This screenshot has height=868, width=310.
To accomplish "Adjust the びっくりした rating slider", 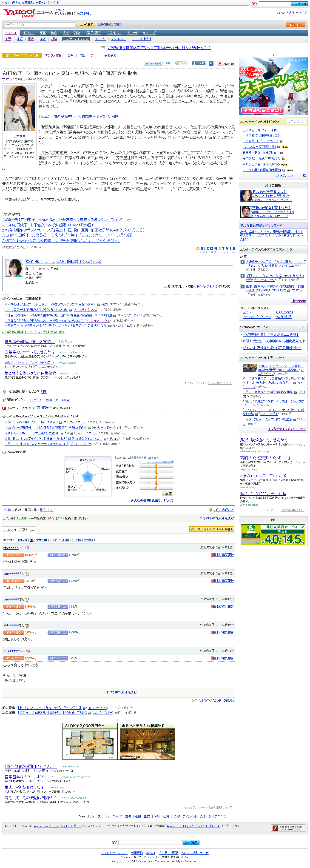I will click(156, 488).
